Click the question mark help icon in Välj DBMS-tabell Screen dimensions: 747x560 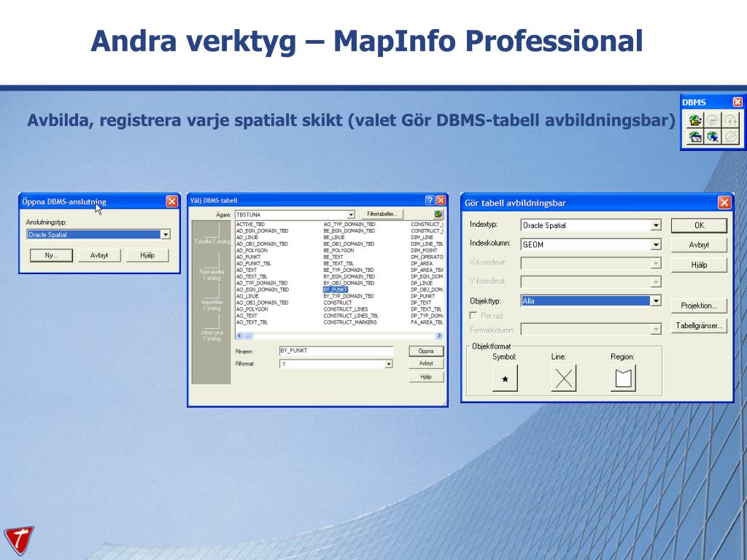tap(430, 201)
